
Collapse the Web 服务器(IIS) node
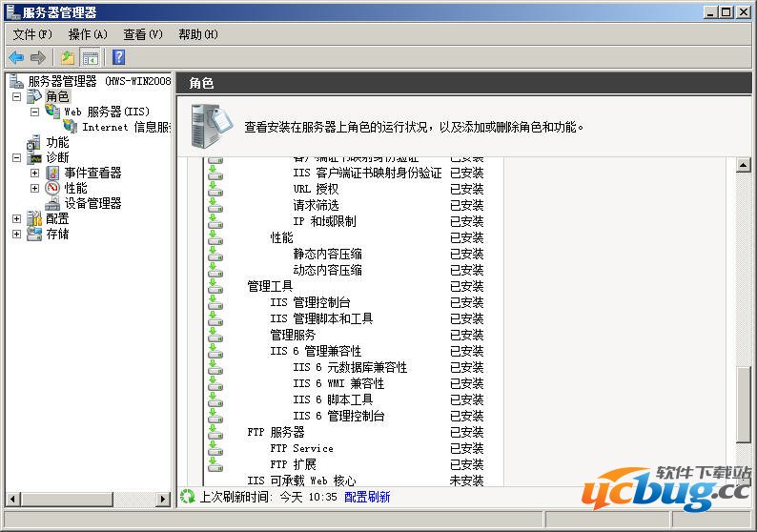tap(34, 112)
